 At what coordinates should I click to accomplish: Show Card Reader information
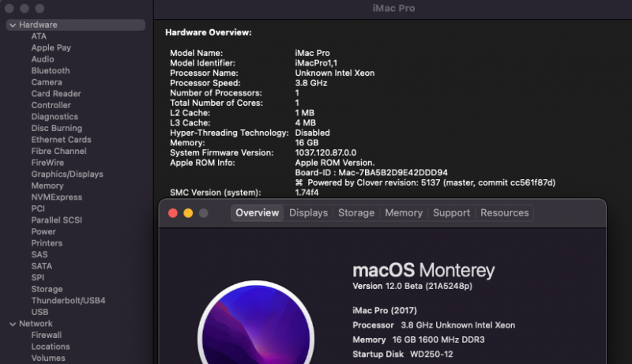click(56, 93)
